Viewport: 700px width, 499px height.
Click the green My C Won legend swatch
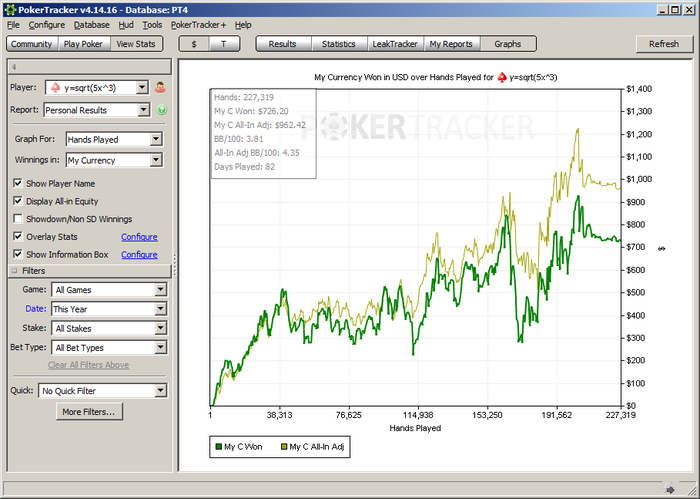coord(218,447)
